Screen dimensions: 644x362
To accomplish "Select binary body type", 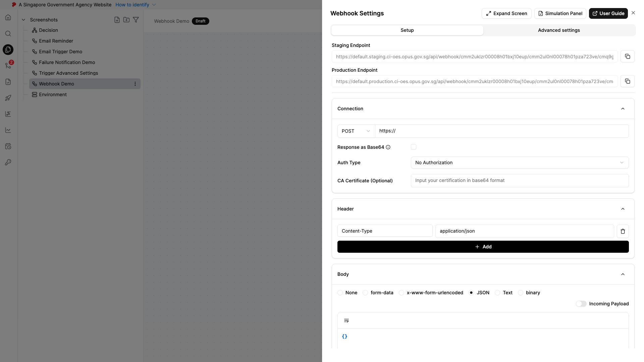I will click(x=521, y=293).
